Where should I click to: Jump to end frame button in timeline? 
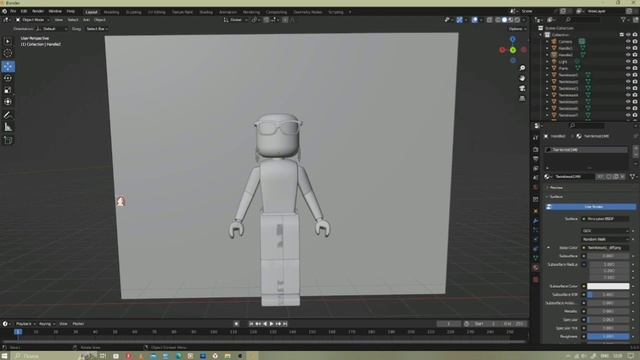[x=285, y=324]
